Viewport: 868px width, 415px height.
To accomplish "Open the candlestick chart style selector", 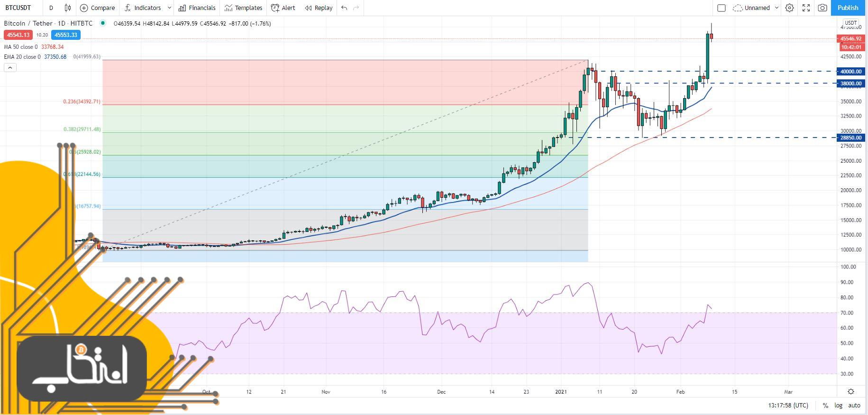I will [x=68, y=8].
